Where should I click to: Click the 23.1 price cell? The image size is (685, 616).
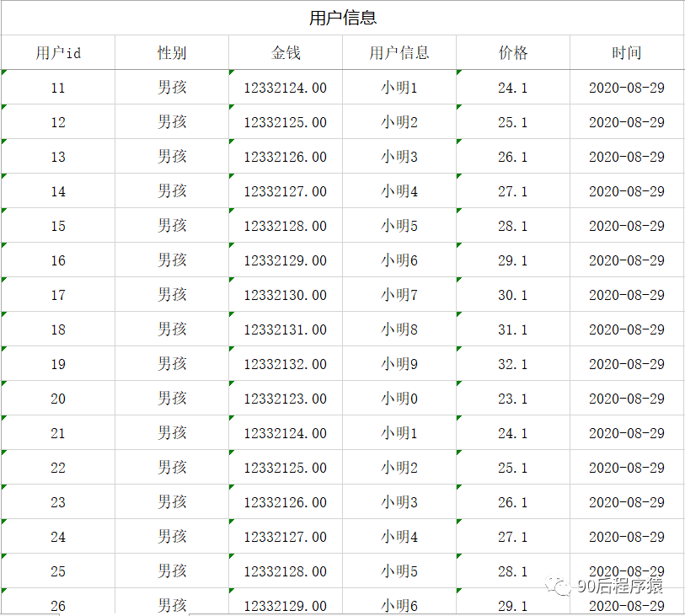point(513,398)
